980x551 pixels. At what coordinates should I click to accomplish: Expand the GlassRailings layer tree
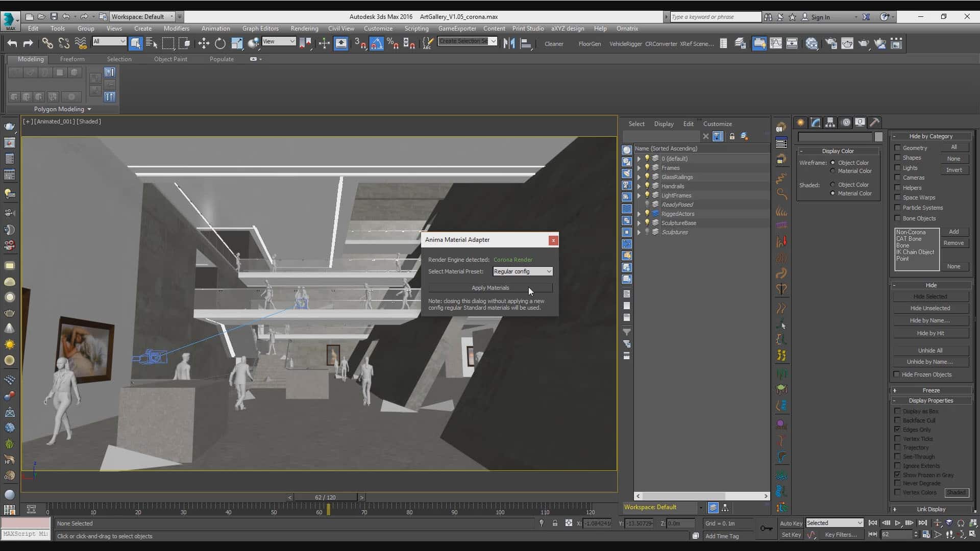[639, 177]
